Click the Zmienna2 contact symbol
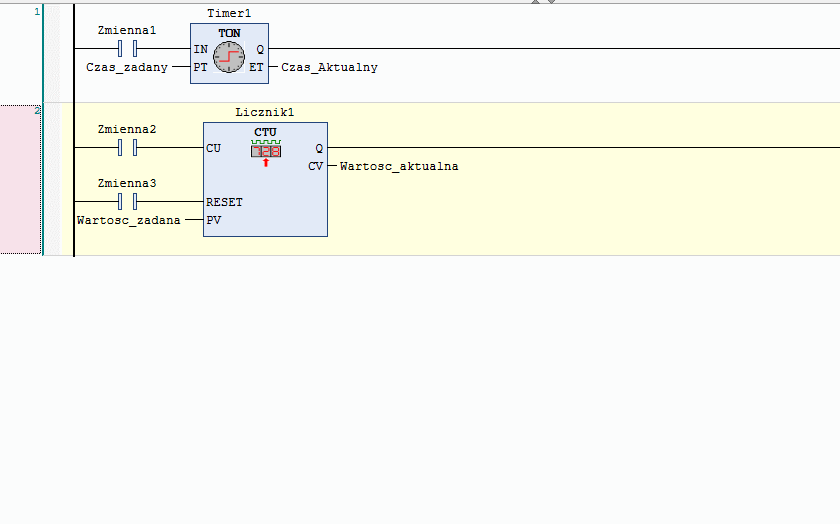The width and height of the screenshot is (840, 524). click(128, 147)
